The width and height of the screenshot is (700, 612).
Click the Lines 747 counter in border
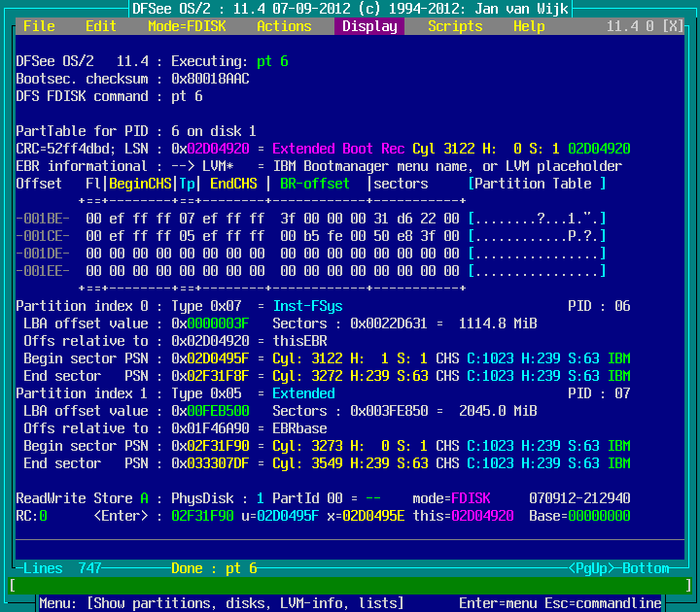62,568
